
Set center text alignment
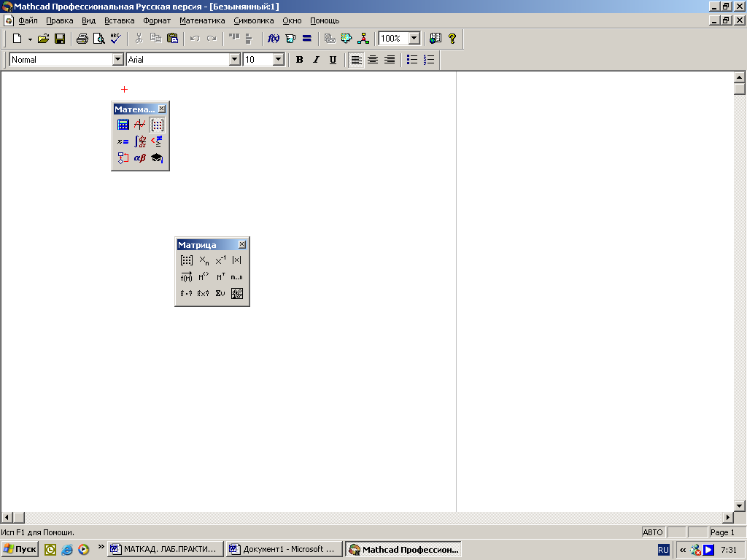[x=373, y=60]
